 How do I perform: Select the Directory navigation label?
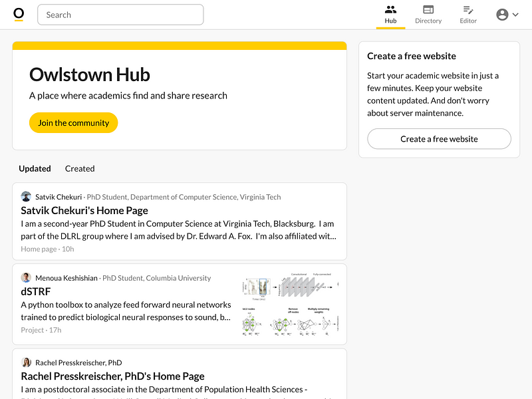click(x=428, y=21)
